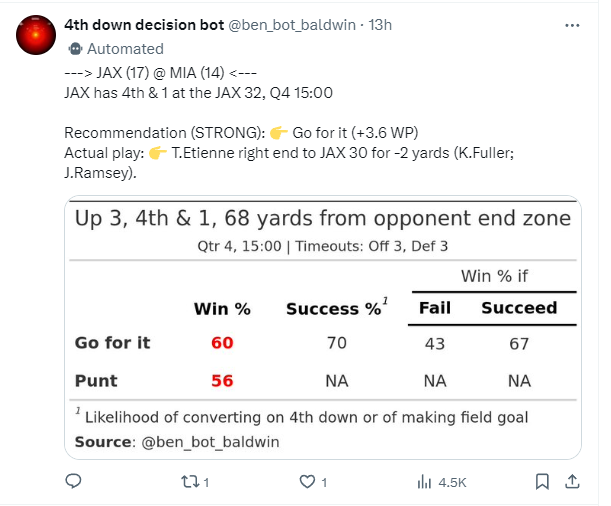
Task: Click the like count number
Action: coord(324,482)
